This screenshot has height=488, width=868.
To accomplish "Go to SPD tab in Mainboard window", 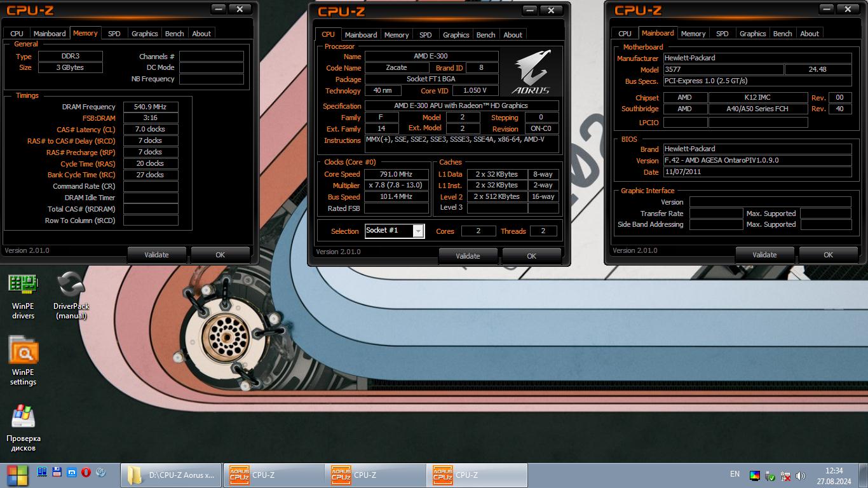I will coord(722,34).
